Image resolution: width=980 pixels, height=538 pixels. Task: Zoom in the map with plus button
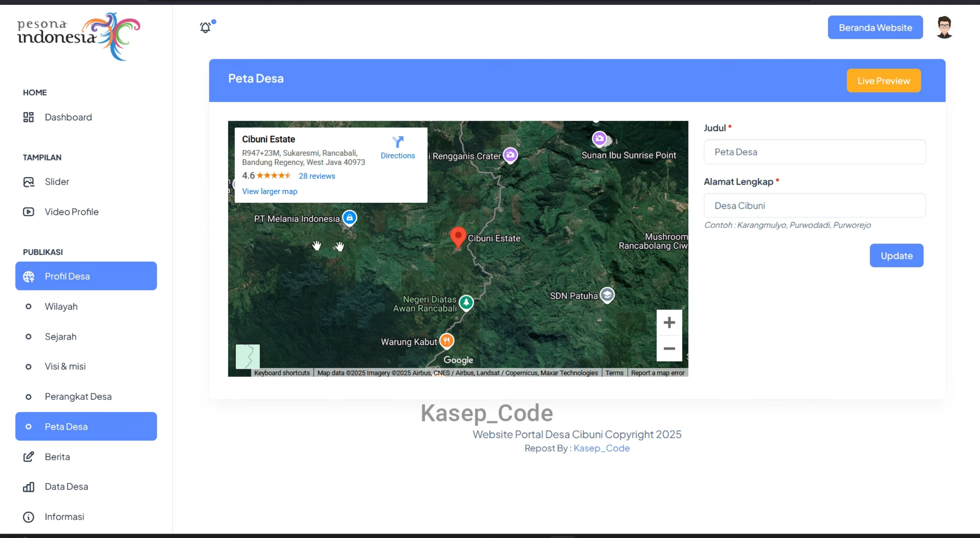tap(669, 322)
